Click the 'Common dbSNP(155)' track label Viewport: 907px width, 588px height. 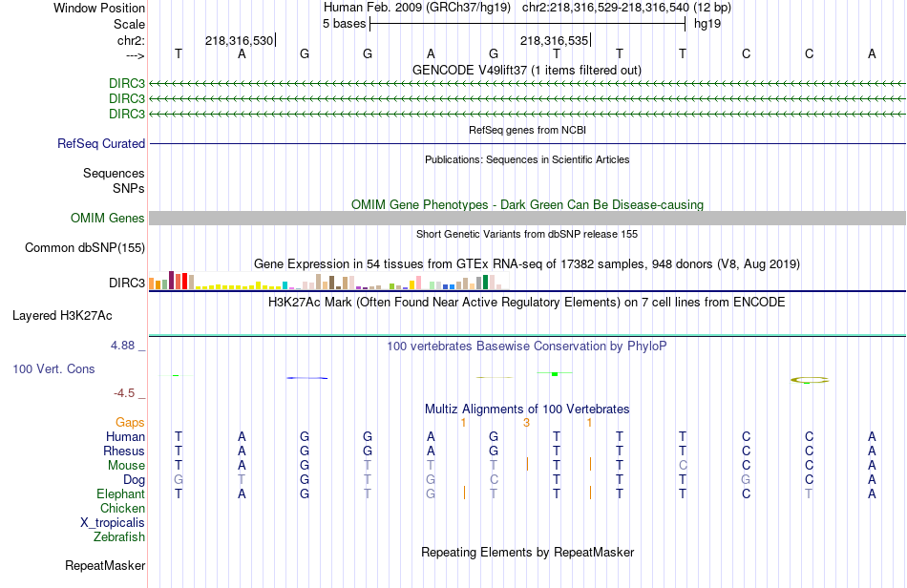(85, 247)
